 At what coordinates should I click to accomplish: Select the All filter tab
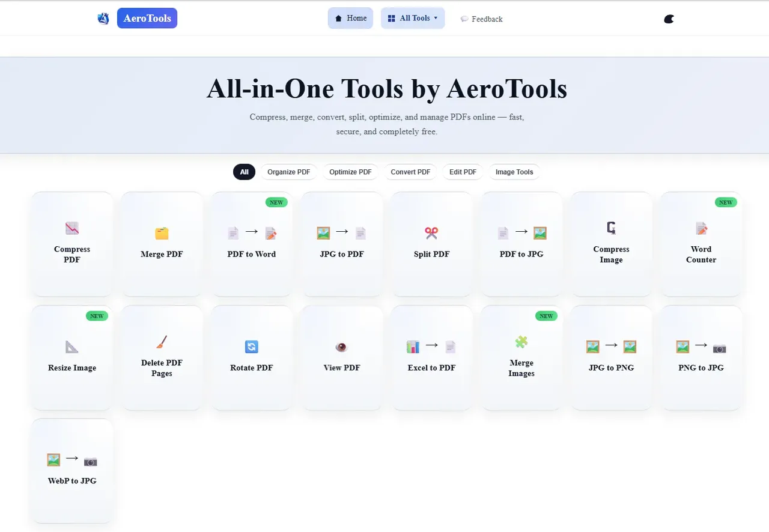pyautogui.click(x=245, y=172)
